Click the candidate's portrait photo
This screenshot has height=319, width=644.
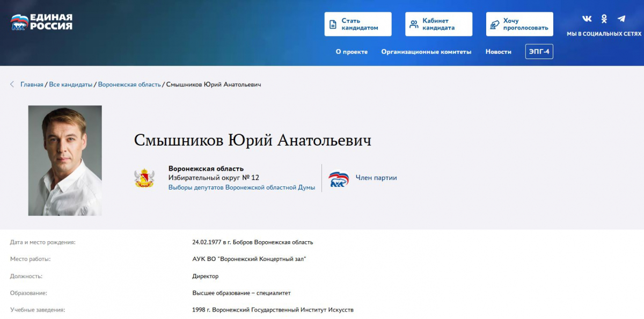point(65,161)
